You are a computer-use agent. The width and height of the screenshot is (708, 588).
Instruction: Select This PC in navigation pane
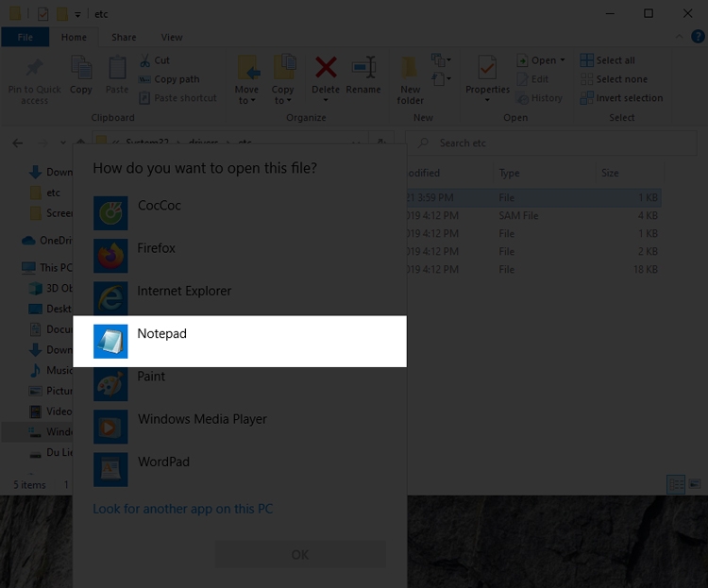(47, 267)
